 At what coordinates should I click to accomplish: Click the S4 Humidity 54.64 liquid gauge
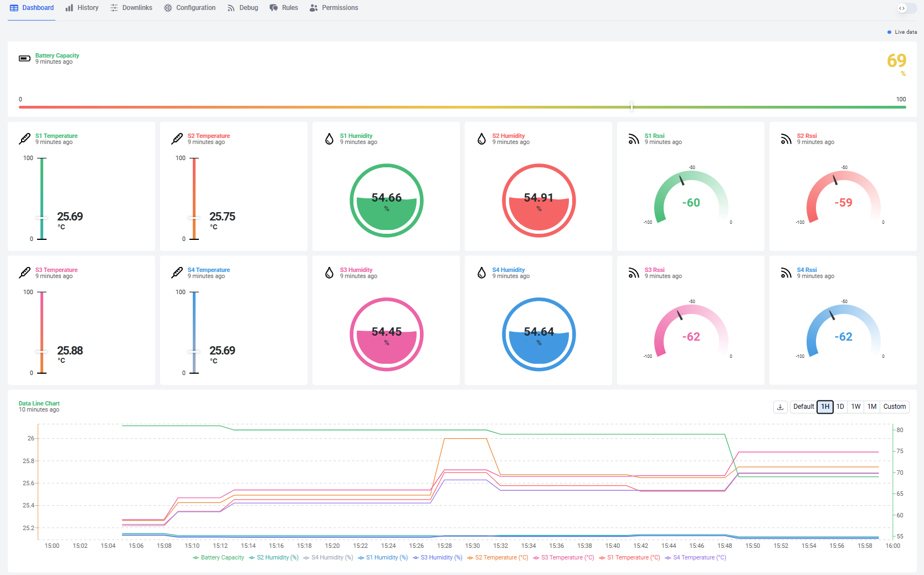click(539, 335)
